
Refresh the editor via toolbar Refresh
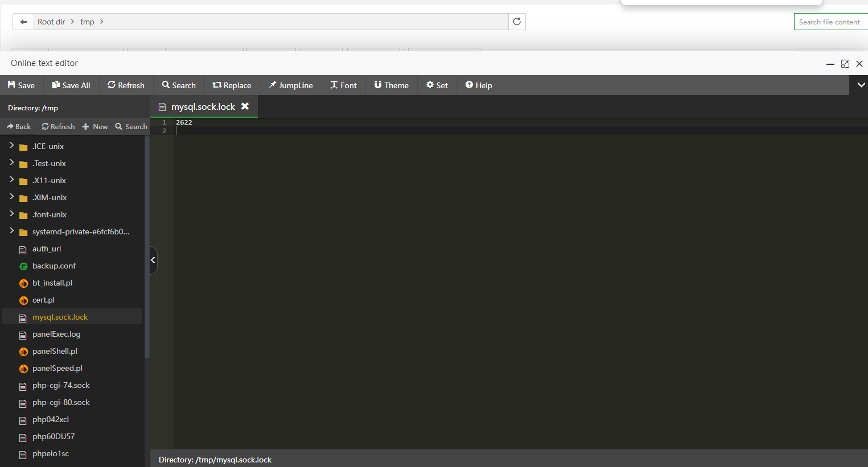[x=126, y=85]
